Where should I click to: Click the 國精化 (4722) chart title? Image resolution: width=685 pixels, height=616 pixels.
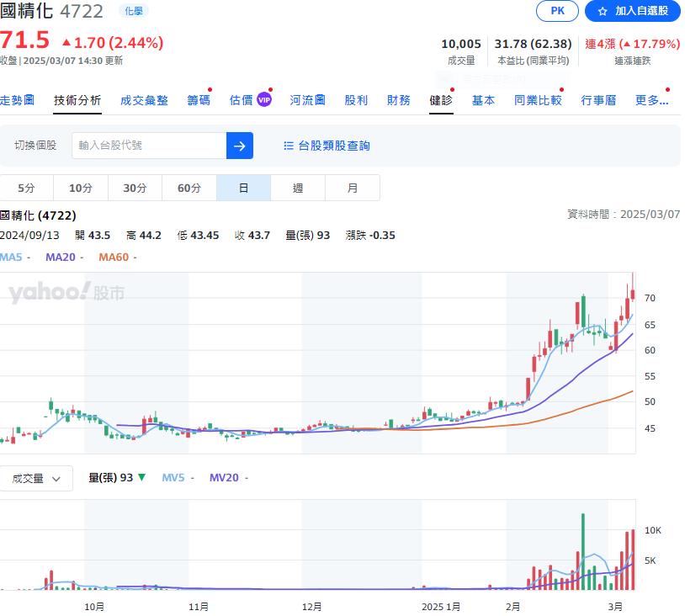[38, 215]
